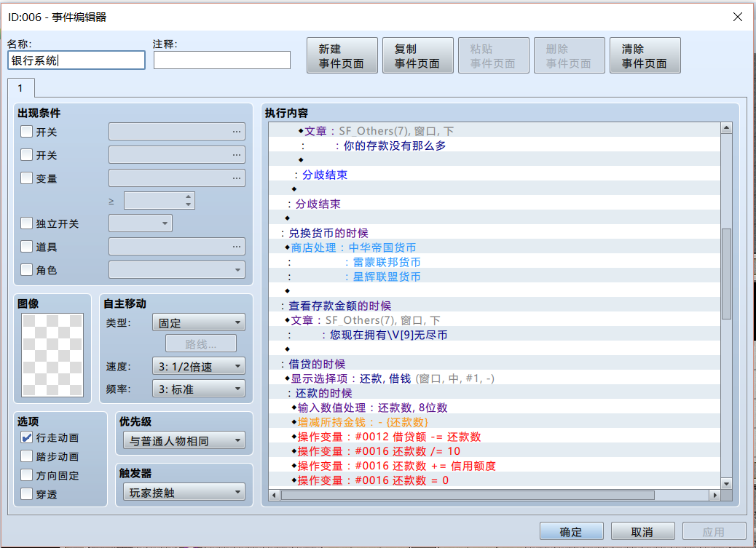This screenshot has width=756, height=548.
Task: Select the 增减所持金钱 command line
Action: click(x=495, y=421)
